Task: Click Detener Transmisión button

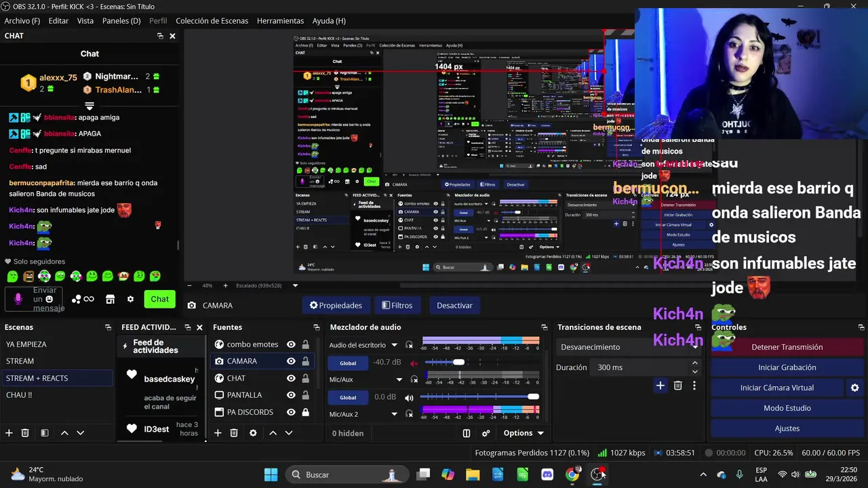Action: coord(787,347)
